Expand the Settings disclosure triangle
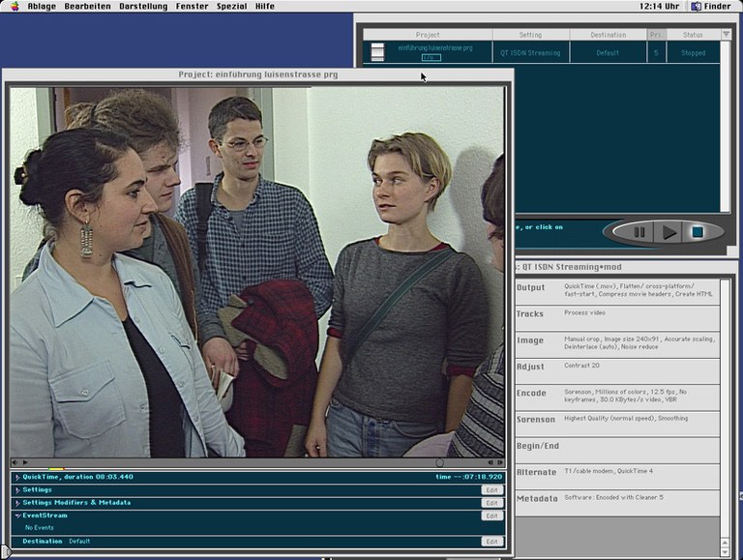This screenshot has width=743, height=560. click(16, 490)
